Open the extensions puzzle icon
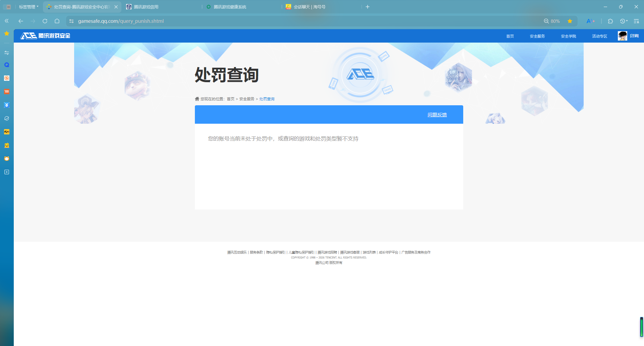The image size is (644, 346). pos(610,21)
